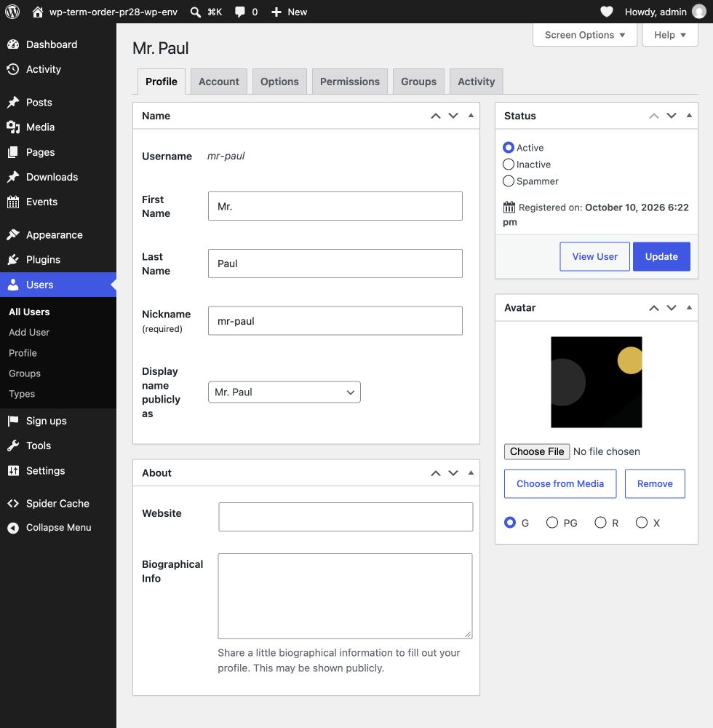Click the Tools wrench icon
The width and height of the screenshot is (713, 728).
coord(13,446)
